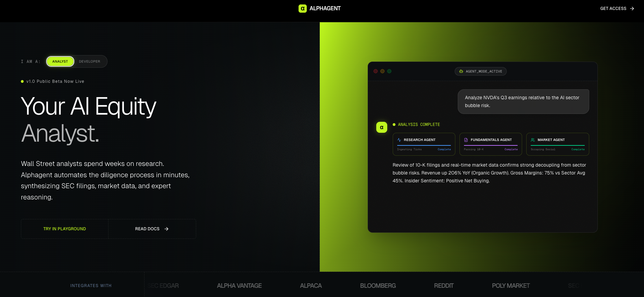Click the Reddit integration logo
This screenshot has height=297, width=644.
(x=444, y=286)
